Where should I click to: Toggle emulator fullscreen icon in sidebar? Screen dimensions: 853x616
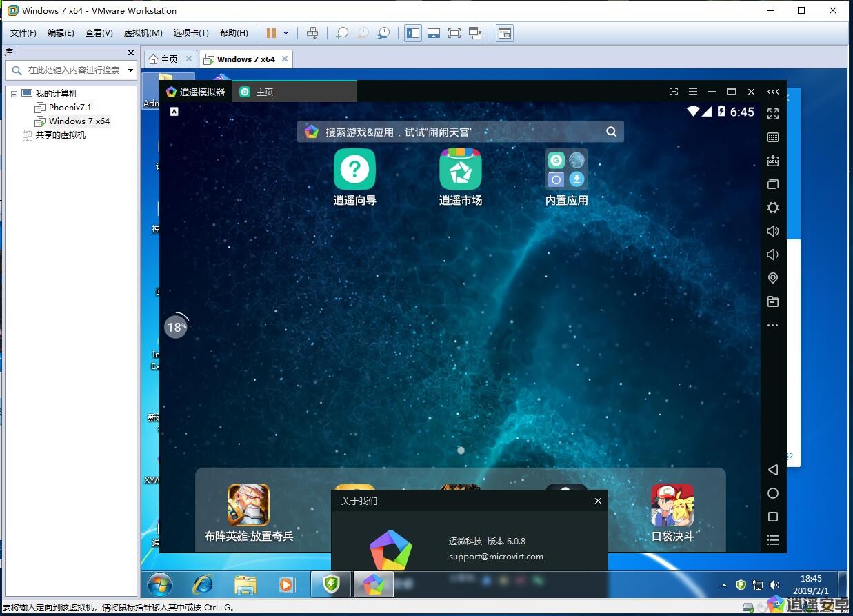click(773, 114)
